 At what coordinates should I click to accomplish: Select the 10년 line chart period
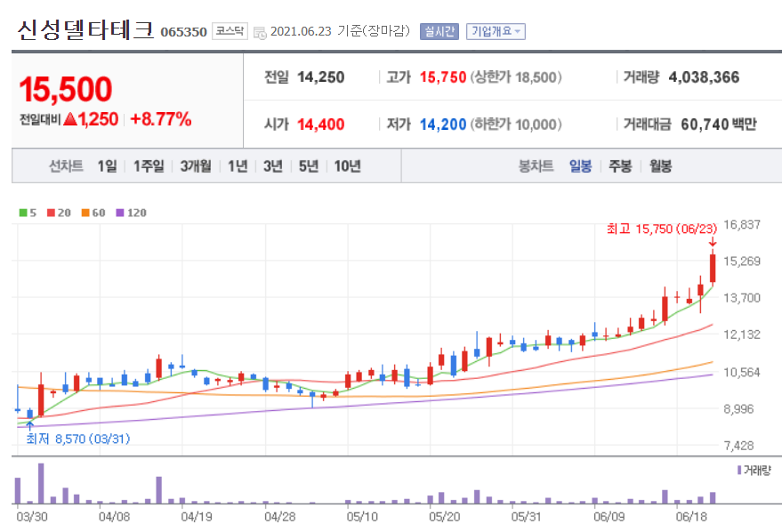pyautogui.click(x=347, y=166)
